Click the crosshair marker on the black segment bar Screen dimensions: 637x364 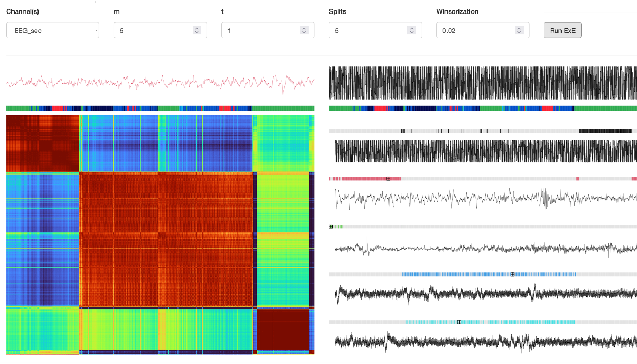point(618,131)
